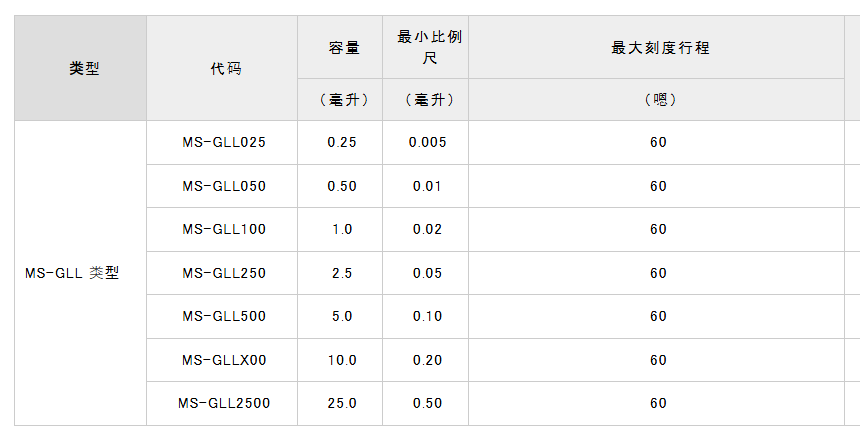The image size is (860, 444).
Task: Select the MS-GLL 类型 row label
Action: point(72,273)
